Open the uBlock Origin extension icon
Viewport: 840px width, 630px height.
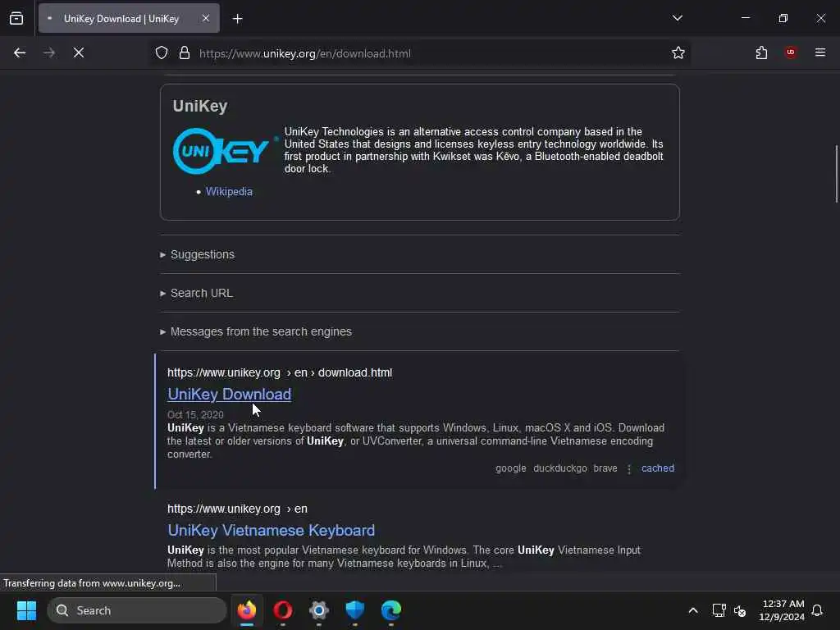coord(790,52)
